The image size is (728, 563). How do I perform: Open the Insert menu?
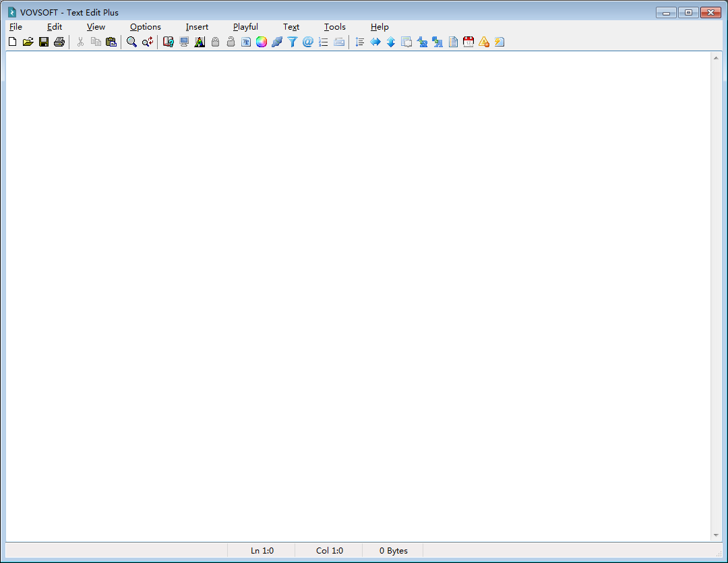tap(197, 27)
